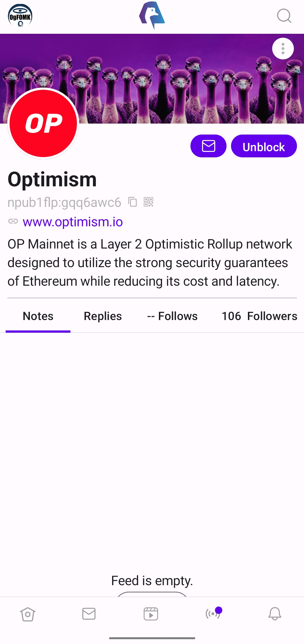Screen dimensions: 304x644
Task: Open the Follows tab
Action: pyautogui.click(x=172, y=316)
